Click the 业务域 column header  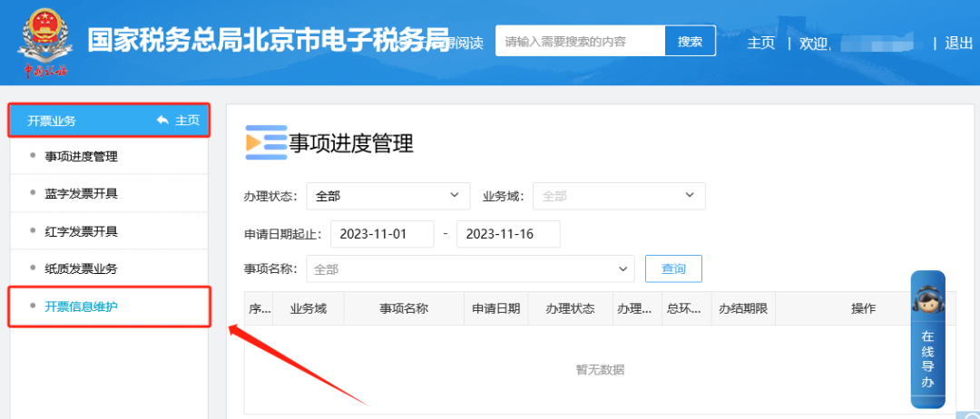point(309,308)
